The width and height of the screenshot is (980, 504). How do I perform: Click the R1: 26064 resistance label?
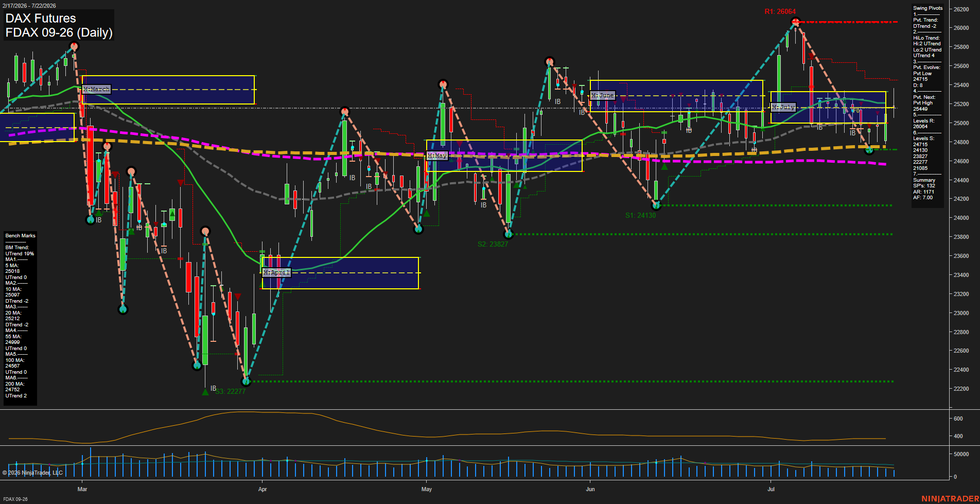(x=780, y=12)
